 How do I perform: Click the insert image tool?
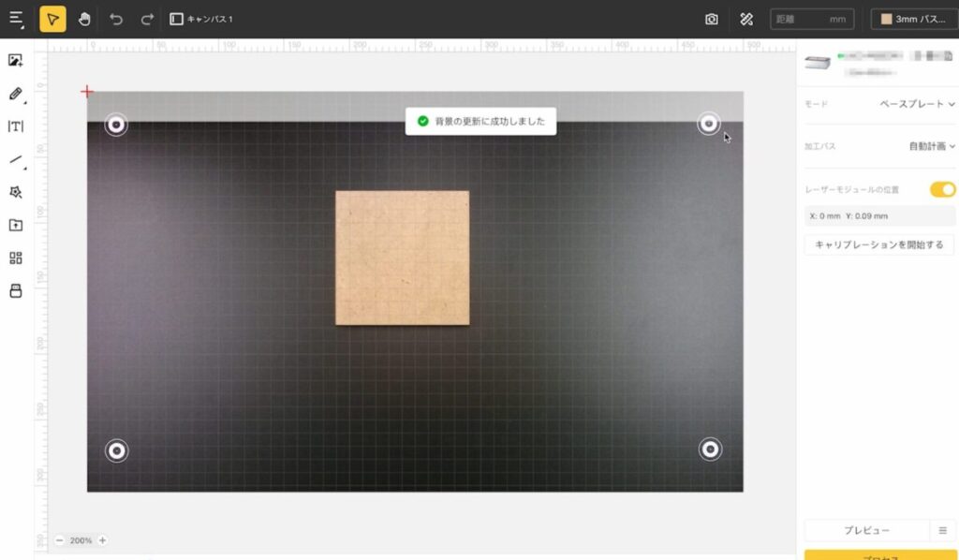coord(16,61)
